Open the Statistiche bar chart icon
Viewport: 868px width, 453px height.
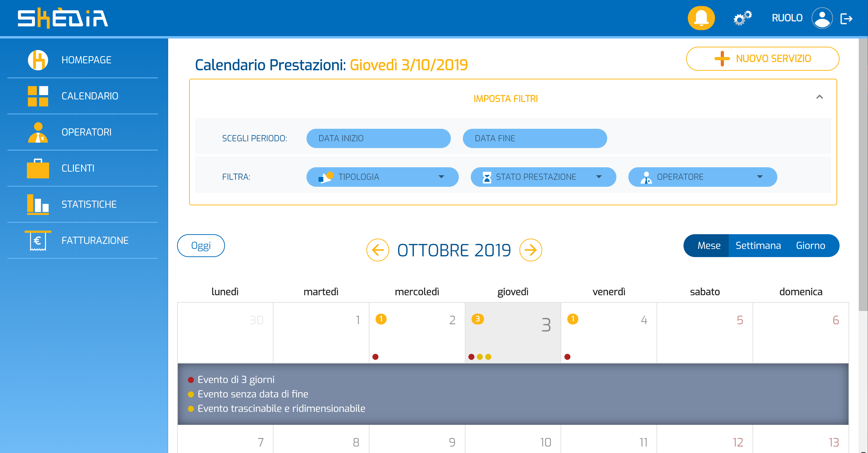coord(38,204)
